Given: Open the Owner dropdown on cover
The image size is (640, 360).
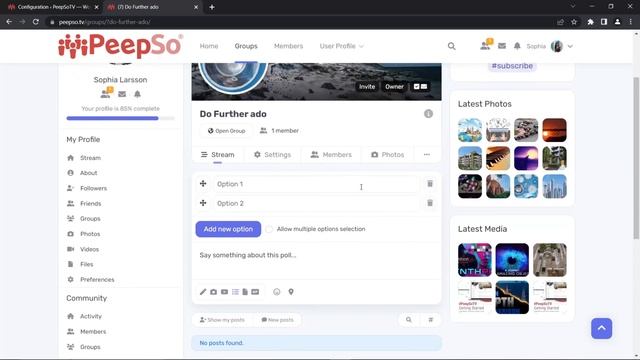Looking at the screenshot, I should [394, 87].
